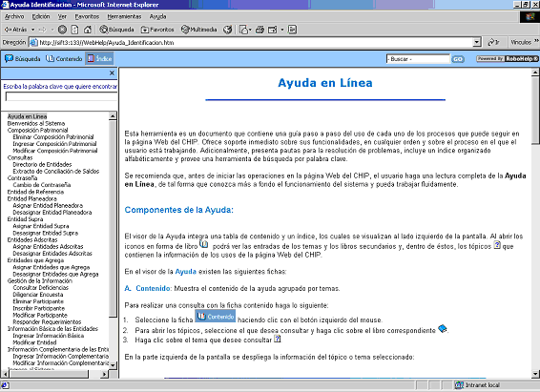Go to the Home page icon
Image resolution: width=540 pixels, height=392 pixels.
pos(88,30)
